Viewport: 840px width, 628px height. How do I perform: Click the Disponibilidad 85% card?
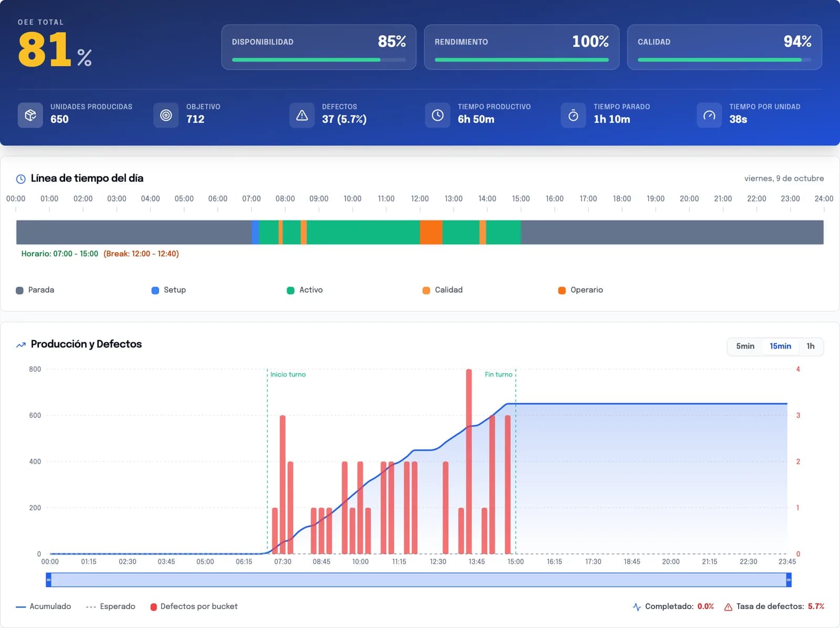pos(319,47)
